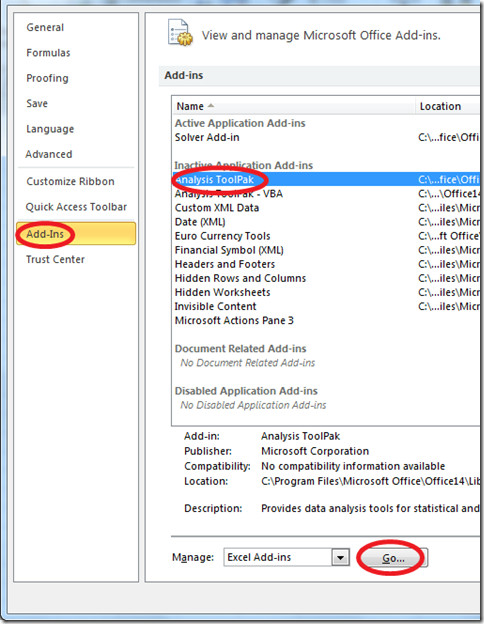Click the Add-ins page gear document icon
Screen dimensions: 484x624
tap(180, 33)
